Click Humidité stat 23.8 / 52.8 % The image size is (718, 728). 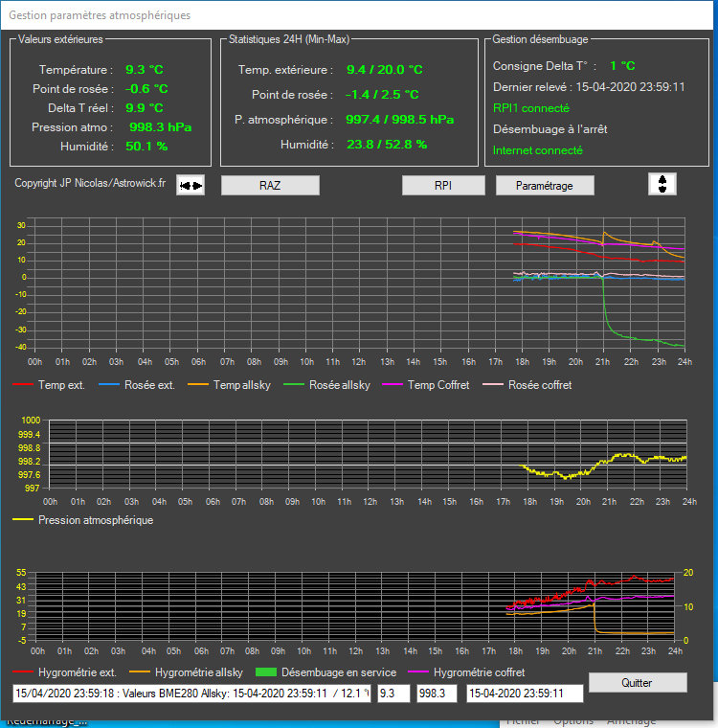pyautogui.click(x=387, y=145)
